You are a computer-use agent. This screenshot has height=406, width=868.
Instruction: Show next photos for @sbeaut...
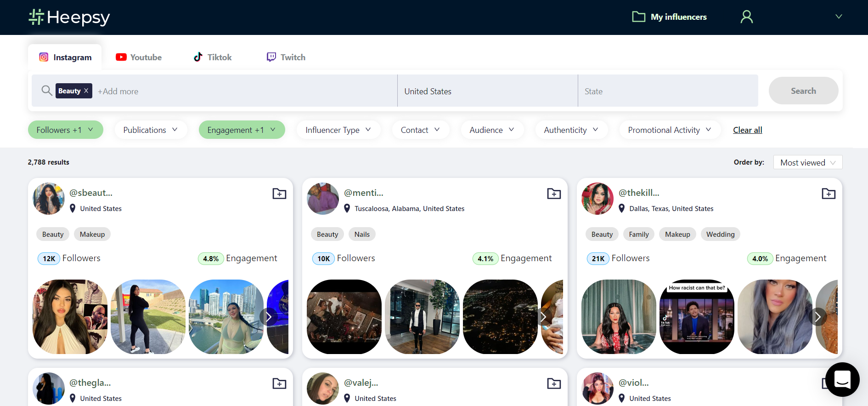269,317
